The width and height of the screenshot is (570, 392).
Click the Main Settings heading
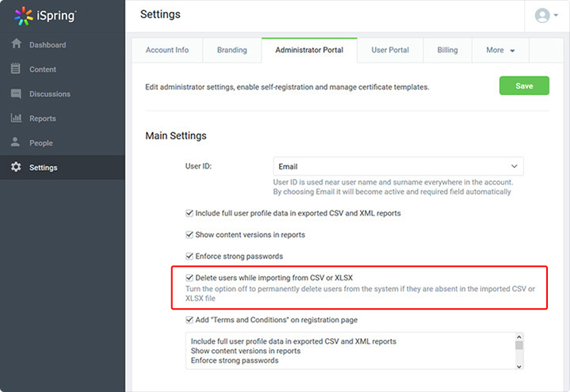point(176,136)
